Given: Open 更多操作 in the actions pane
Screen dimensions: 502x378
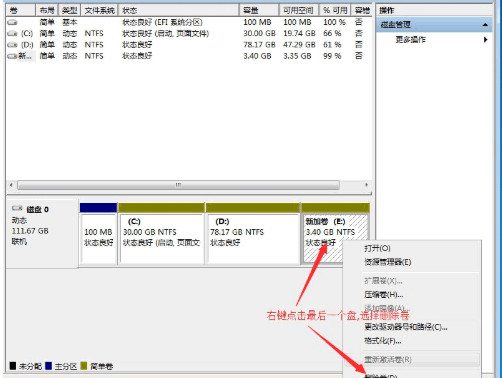Looking at the screenshot, I should pyautogui.click(x=410, y=39).
